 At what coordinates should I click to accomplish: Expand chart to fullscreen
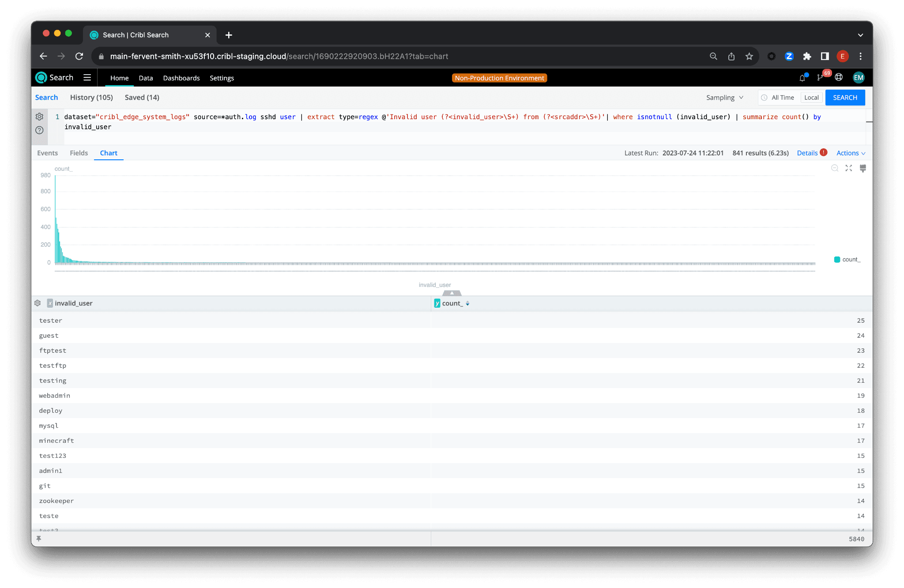848,168
